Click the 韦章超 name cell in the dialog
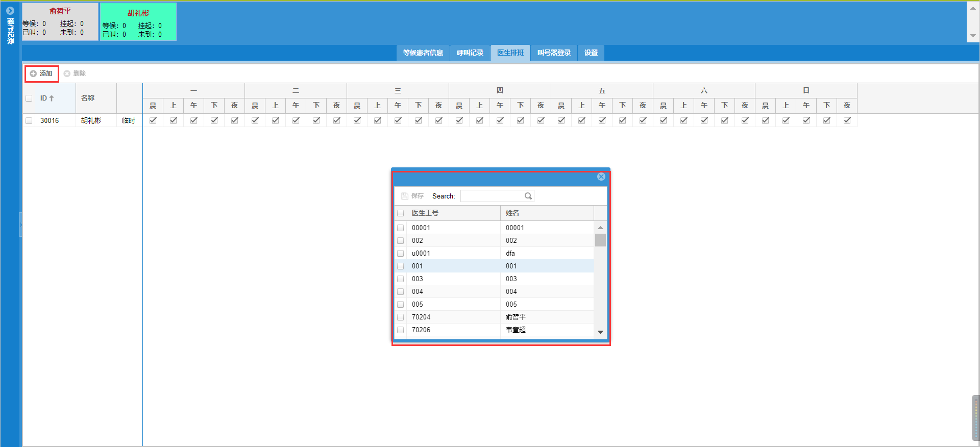 (547, 330)
